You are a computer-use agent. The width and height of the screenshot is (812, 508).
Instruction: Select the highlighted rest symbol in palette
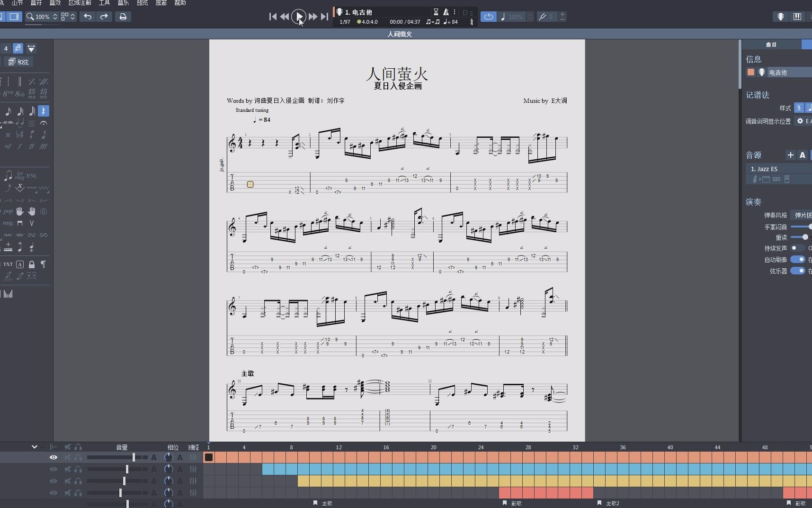click(x=43, y=111)
